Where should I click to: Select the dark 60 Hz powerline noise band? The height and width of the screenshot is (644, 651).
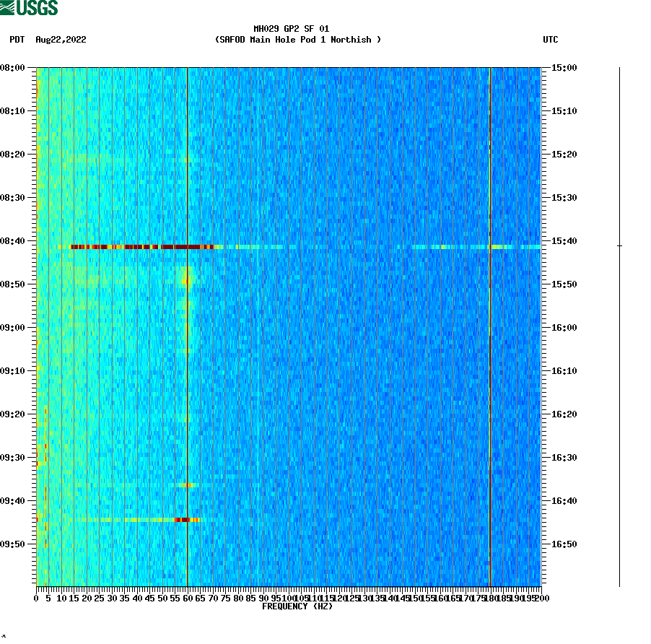188,325
